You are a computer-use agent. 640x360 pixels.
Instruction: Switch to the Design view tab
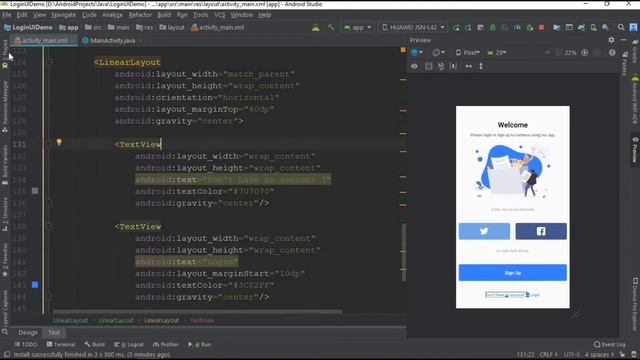[28, 333]
